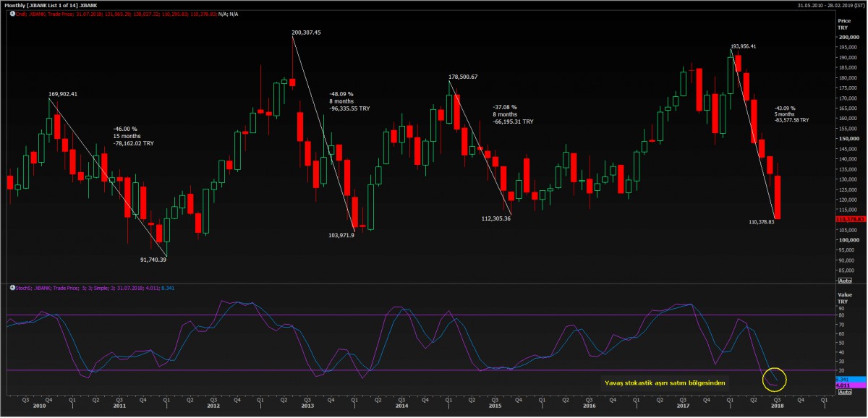The height and width of the screenshot is (418, 868).
Task: Click the red 110,378.83 current price tag
Action: [x=851, y=218]
